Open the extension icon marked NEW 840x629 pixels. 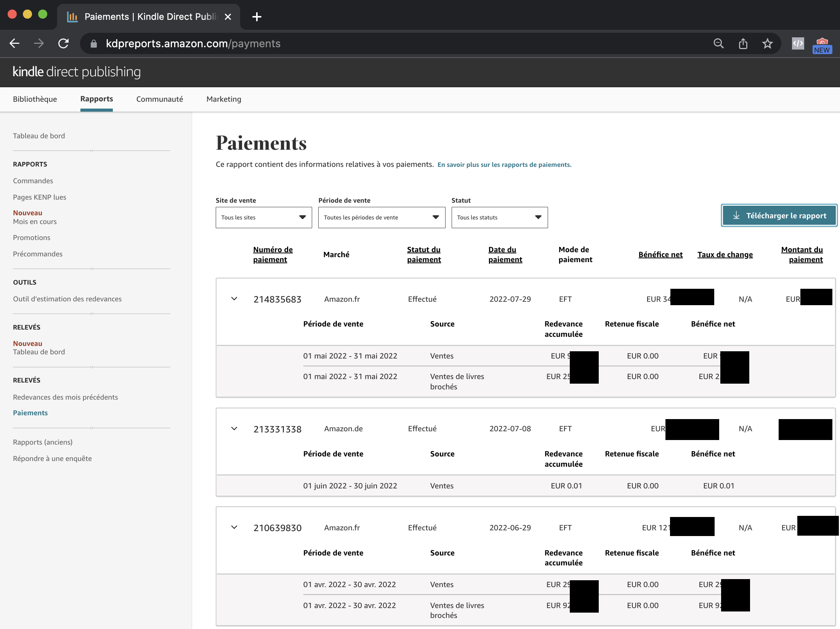tap(822, 45)
